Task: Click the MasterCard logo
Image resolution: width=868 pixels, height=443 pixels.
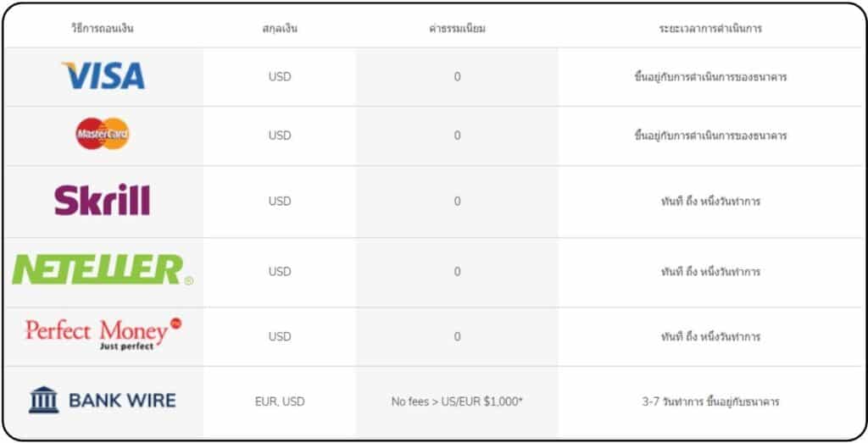Action: [103, 134]
